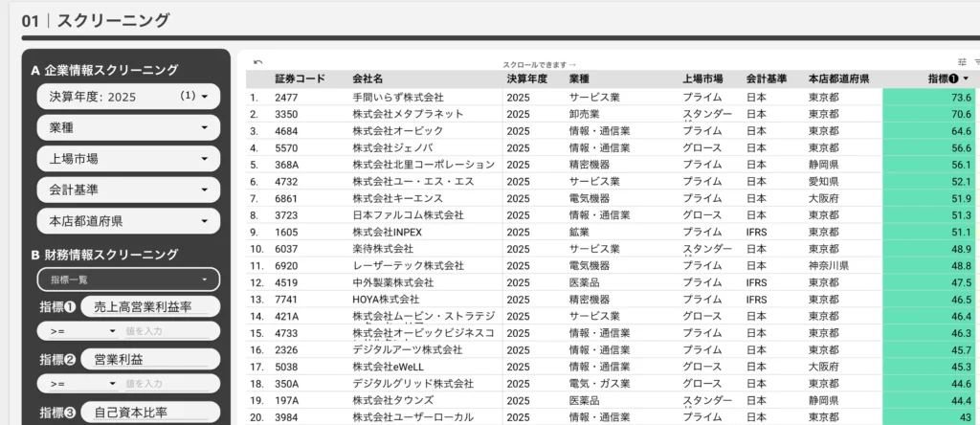The image size is (980, 425).
Task: Expand the 業種 filter dropdown
Action: pyautogui.click(x=128, y=128)
